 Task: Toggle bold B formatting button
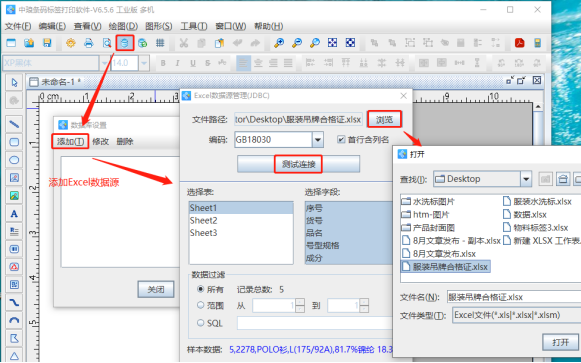click(163, 63)
